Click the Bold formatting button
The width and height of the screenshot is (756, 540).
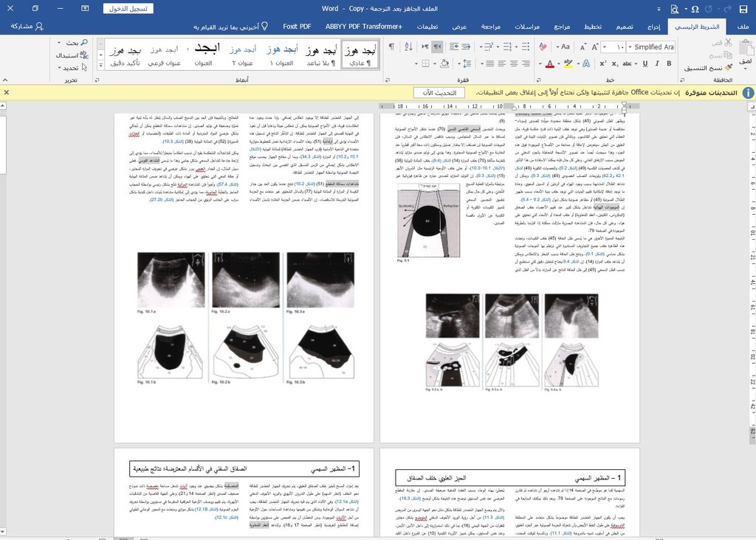point(669,63)
